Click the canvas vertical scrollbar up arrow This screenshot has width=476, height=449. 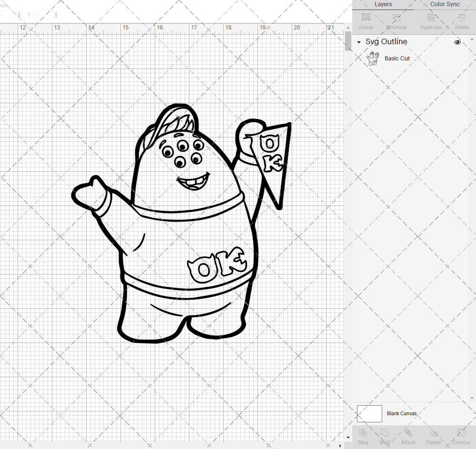coord(348,28)
